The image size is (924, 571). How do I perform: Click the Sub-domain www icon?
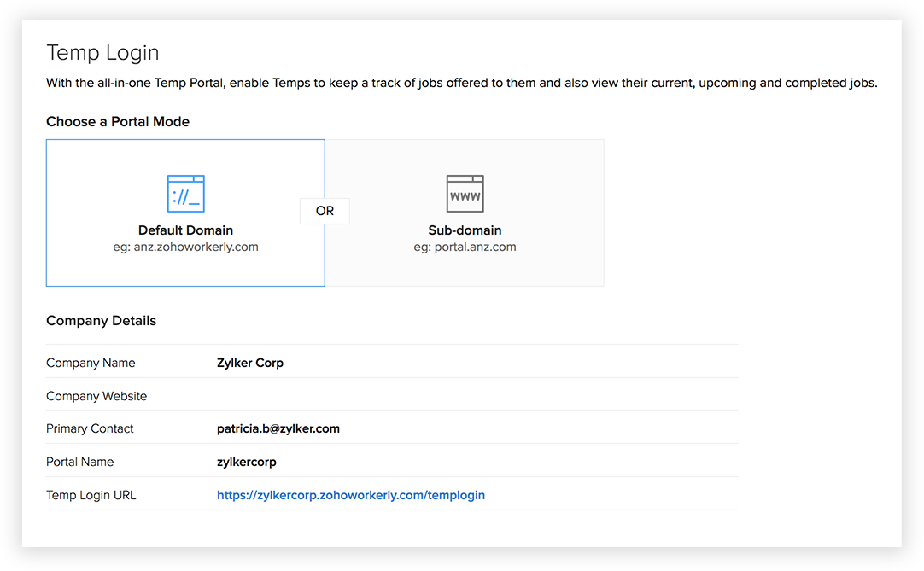click(x=465, y=193)
